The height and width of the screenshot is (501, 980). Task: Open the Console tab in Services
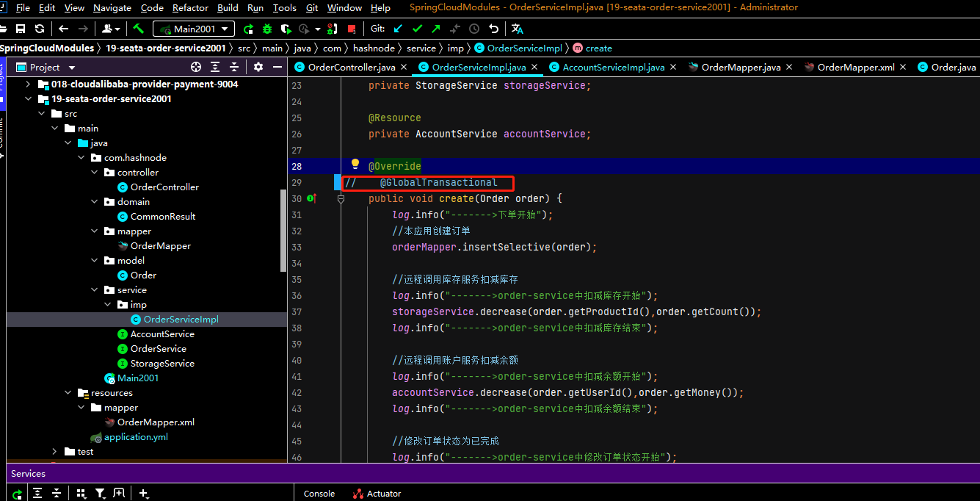point(319,494)
